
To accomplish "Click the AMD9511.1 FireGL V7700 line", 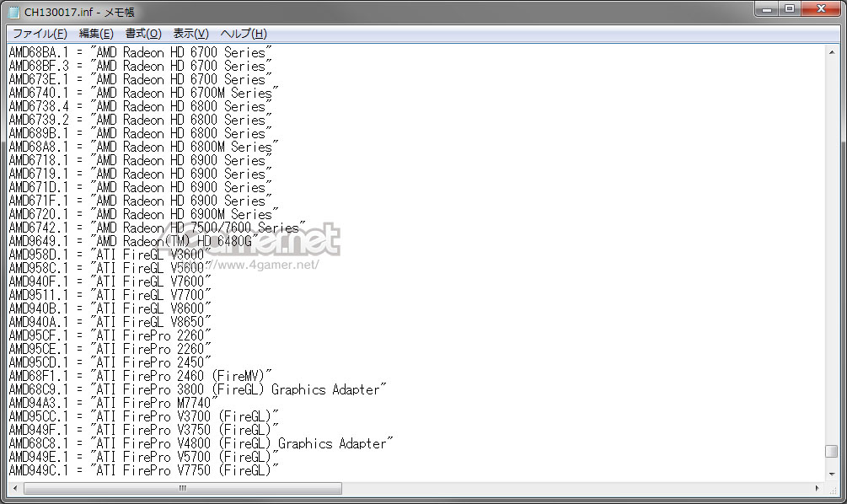I will pos(110,296).
